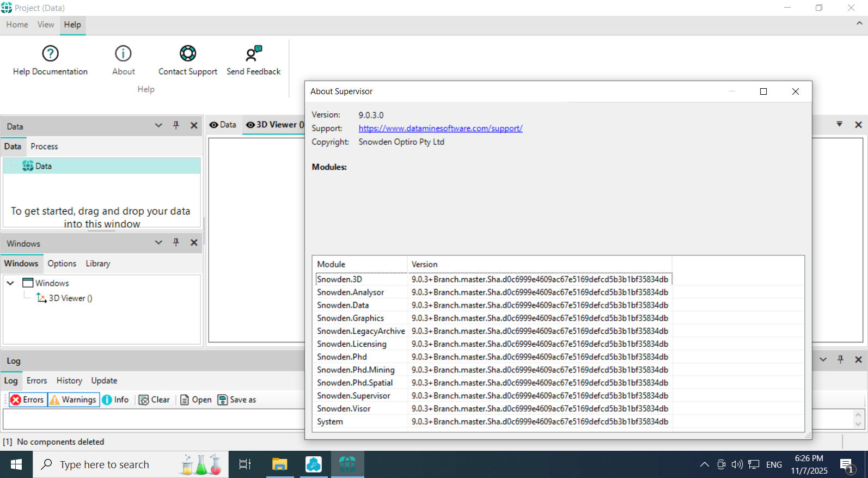Show hidden system tray icons

(704, 464)
